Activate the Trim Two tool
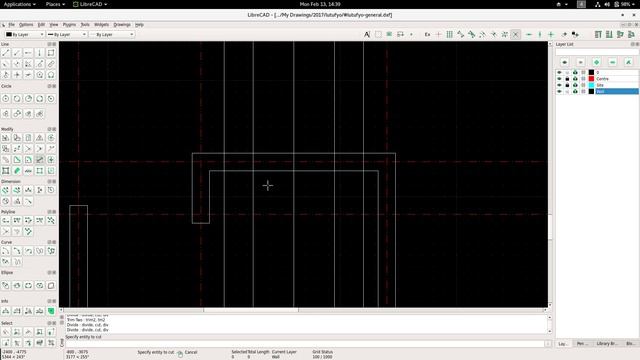 (x=40, y=149)
